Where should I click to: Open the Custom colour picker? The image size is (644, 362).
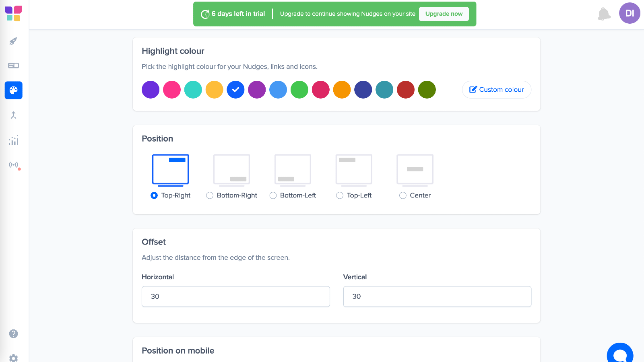click(x=496, y=89)
